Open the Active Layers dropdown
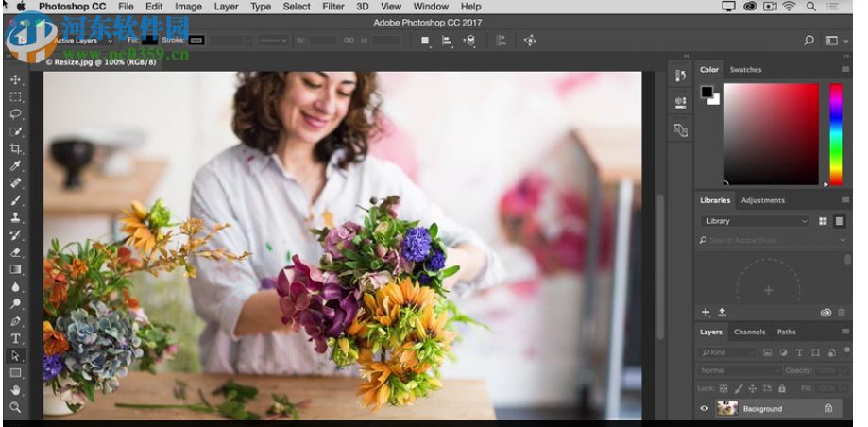 [83, 41]
